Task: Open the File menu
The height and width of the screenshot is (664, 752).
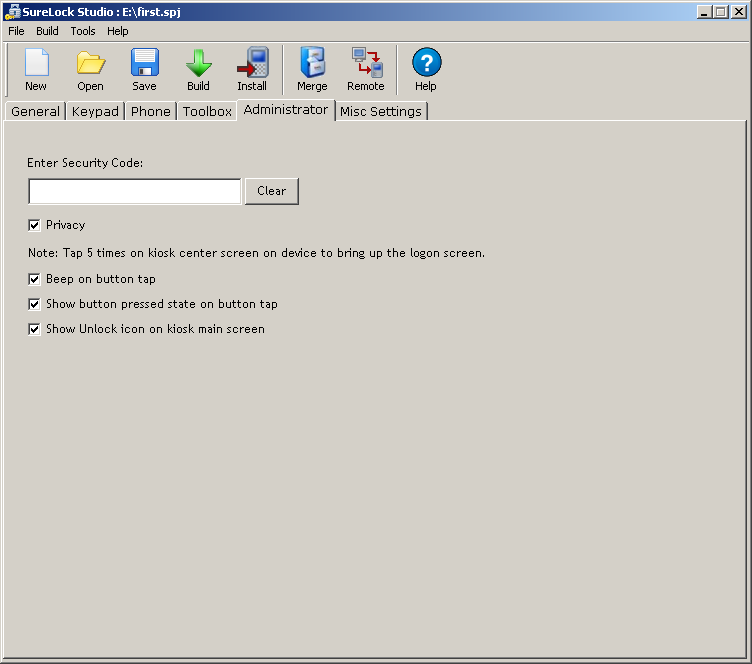Action: [x=16, y=31]
